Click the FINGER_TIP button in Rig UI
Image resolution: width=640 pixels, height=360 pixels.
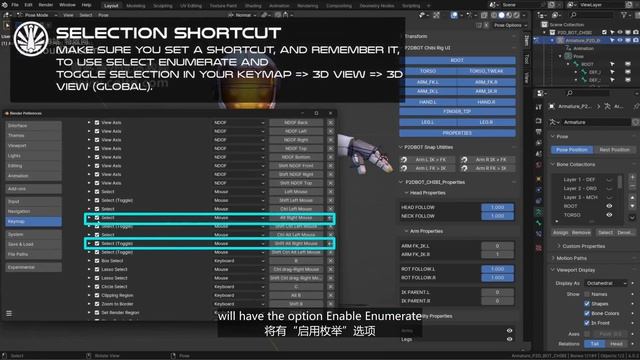tap(457, 111)
